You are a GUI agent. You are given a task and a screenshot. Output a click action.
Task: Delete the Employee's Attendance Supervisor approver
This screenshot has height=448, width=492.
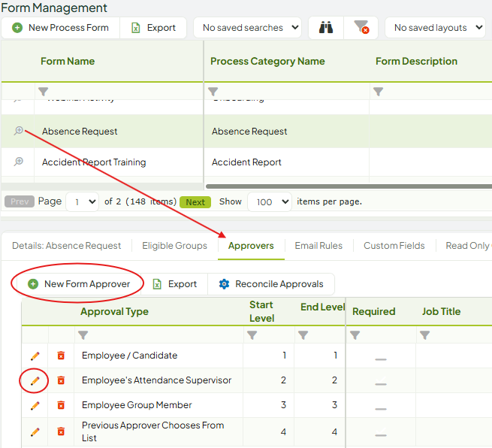(x=61, y=380)
